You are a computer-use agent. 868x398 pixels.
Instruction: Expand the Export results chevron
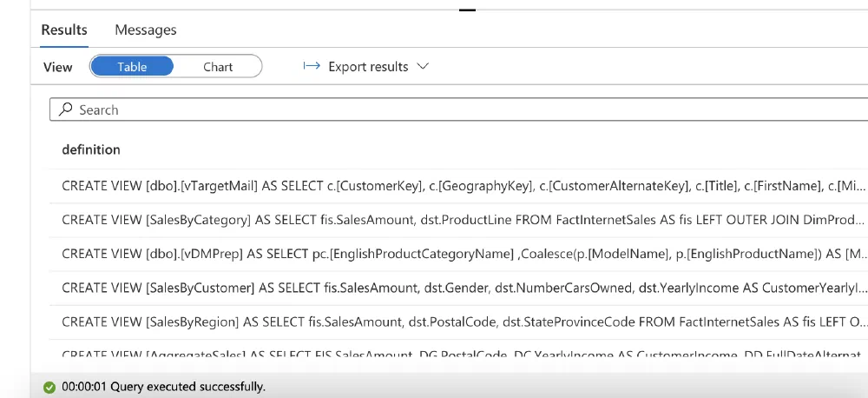point(423,67)
